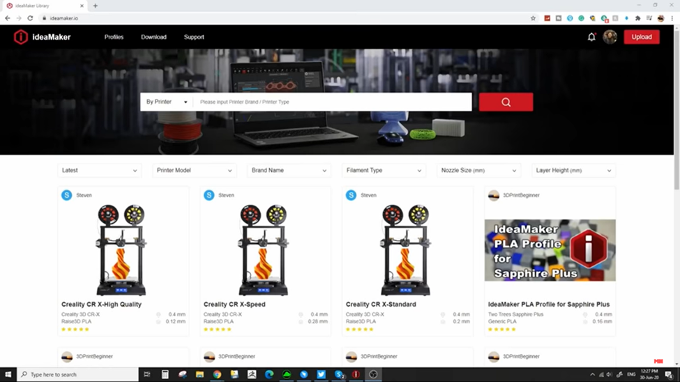
Task: Open Creality CR X-Standard profile title
Action: 381,304
